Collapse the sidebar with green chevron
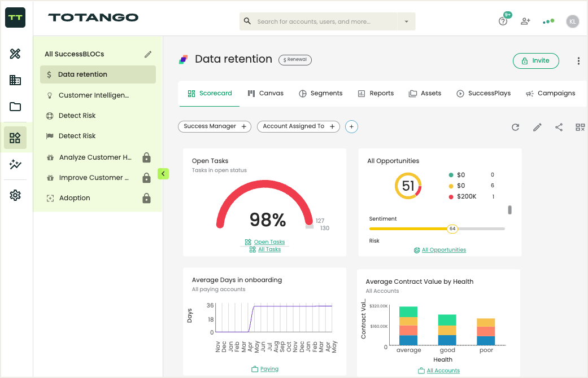 tap(163, 173)
